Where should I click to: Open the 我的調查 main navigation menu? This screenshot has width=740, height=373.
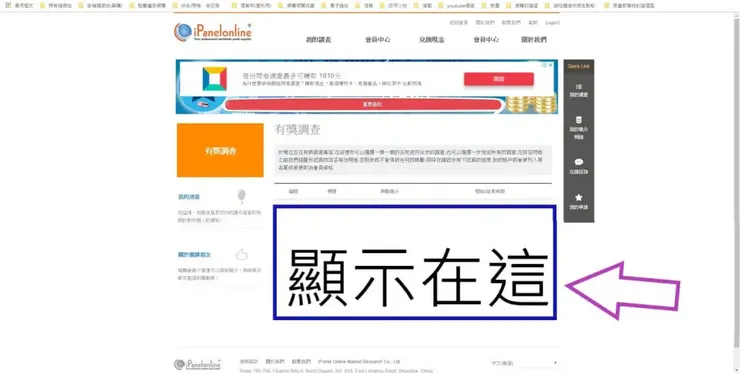click(319, 40)
